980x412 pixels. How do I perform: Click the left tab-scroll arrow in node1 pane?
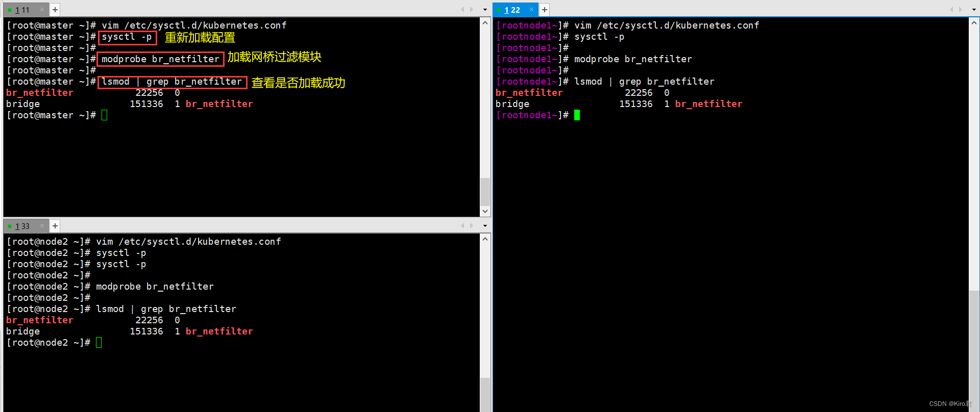click(x=952, y=10)
